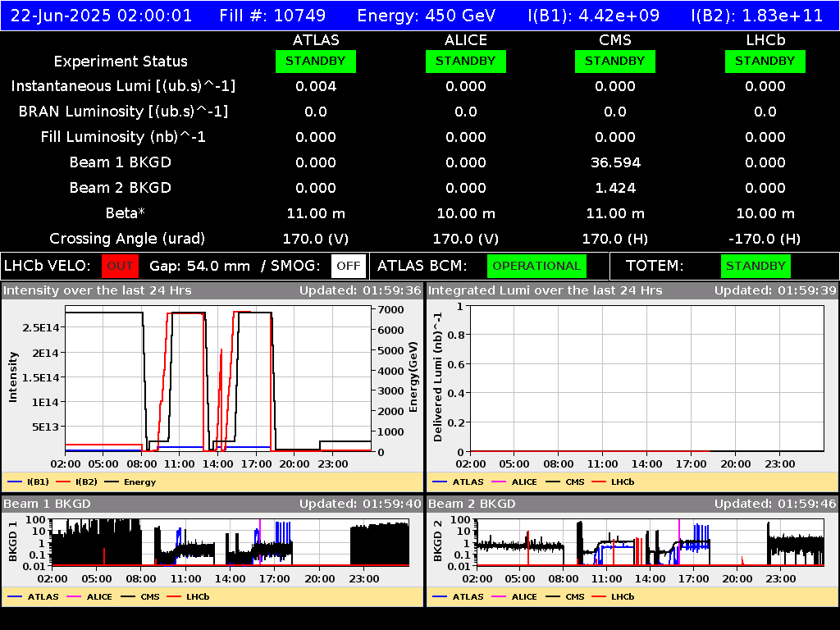Click the Gap: 54.0 mm text
This screenshot has width=840, height=630.
pos(199,267)
